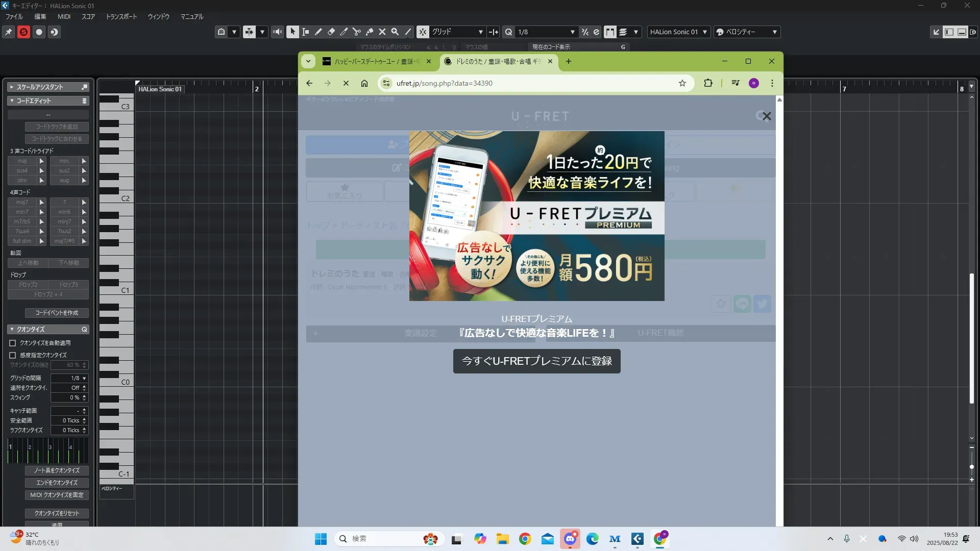Select the Zoom magnifier tool

coord(395,32)
